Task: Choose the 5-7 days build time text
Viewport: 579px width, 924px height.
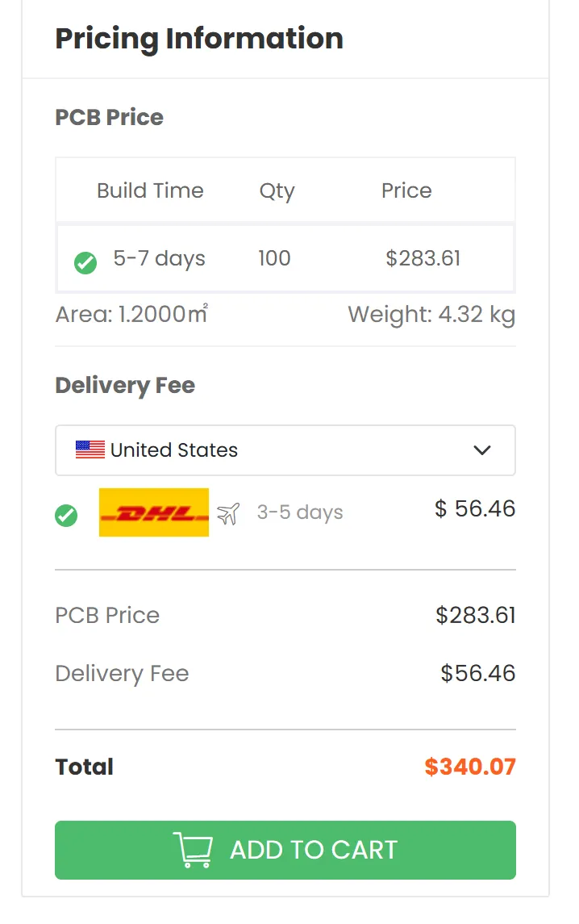Action: [x=159, y=259]
